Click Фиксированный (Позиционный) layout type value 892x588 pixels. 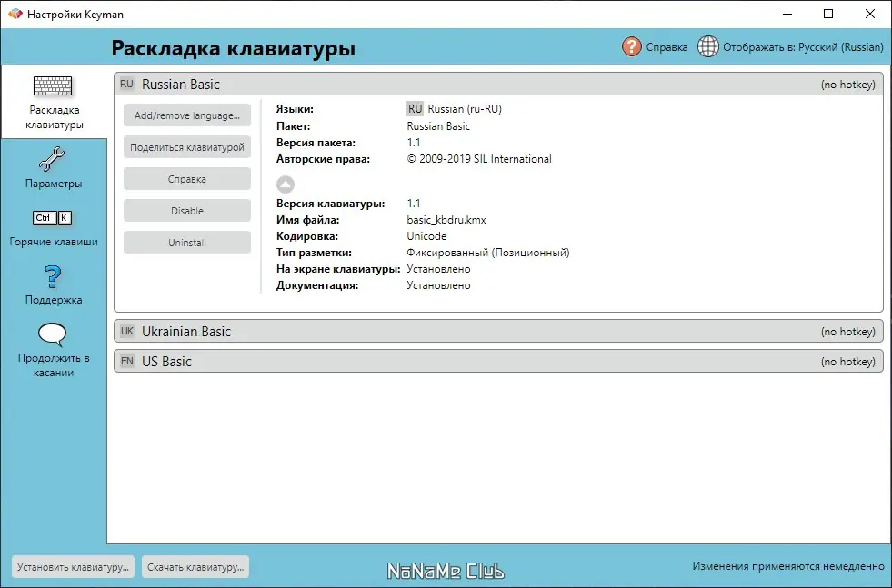pyautogui.click(x=488, y=253)
